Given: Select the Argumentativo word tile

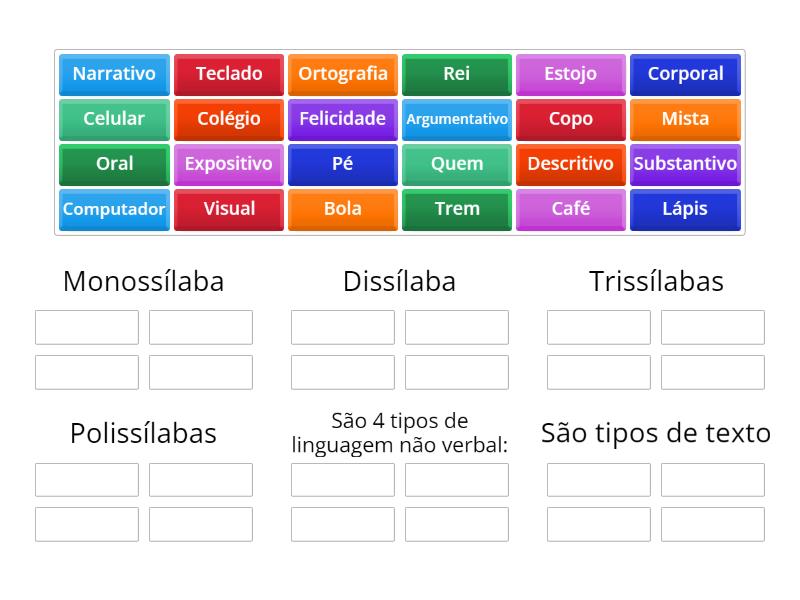Looking at the screenshot, I should [x=456, y=119].
